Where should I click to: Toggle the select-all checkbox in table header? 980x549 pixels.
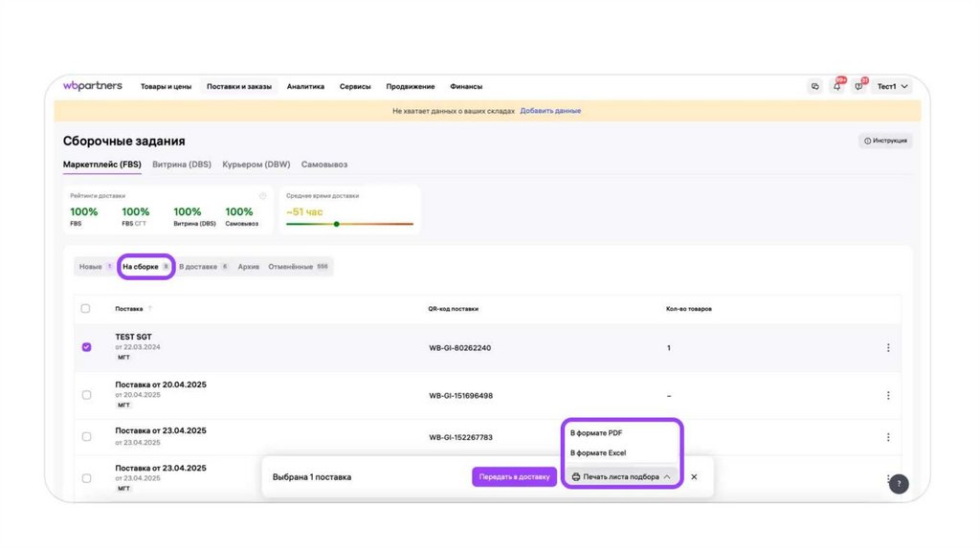(x=86, y=309)
